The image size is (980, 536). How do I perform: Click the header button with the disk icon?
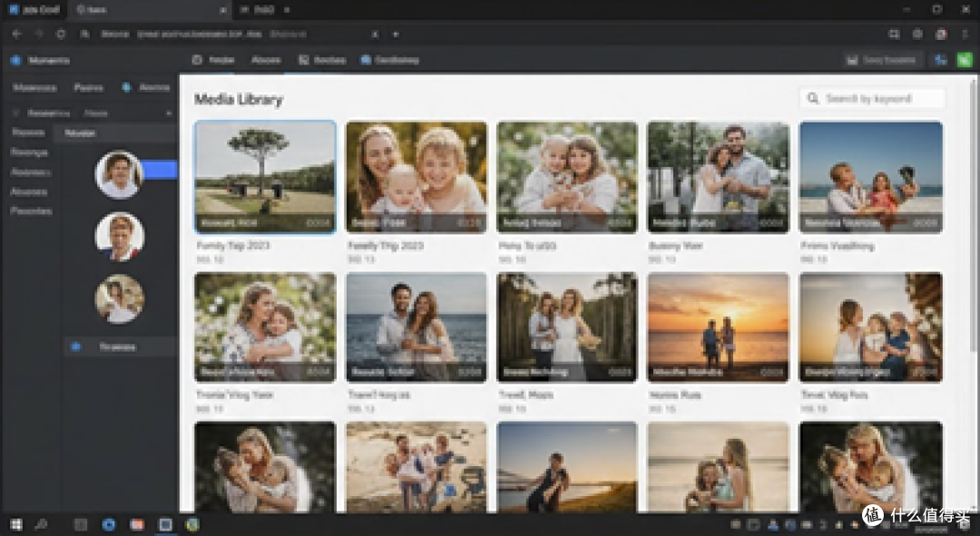(881, 60)
